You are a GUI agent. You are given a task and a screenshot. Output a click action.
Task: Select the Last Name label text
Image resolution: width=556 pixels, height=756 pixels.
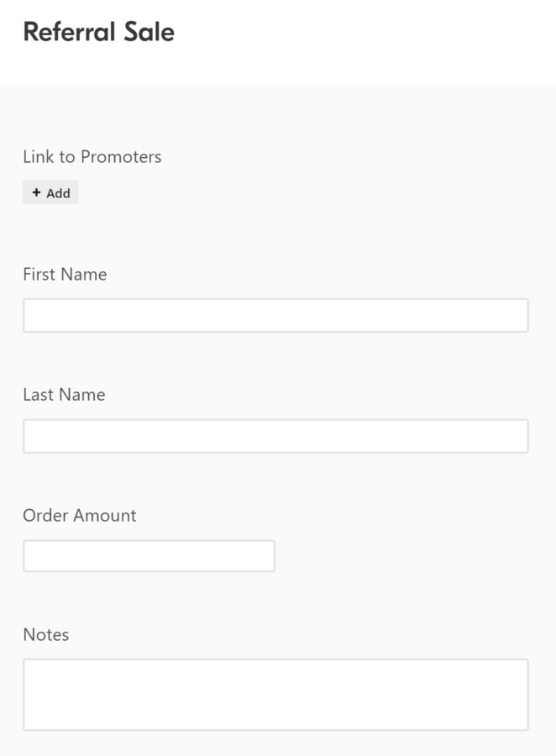[x=63, y=394]
